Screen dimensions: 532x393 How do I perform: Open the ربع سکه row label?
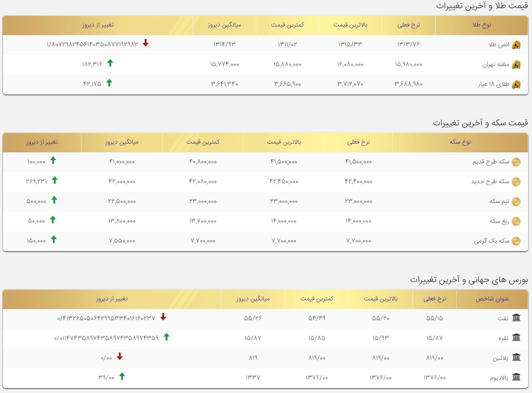pyautogui.click(x=499, y=221)
